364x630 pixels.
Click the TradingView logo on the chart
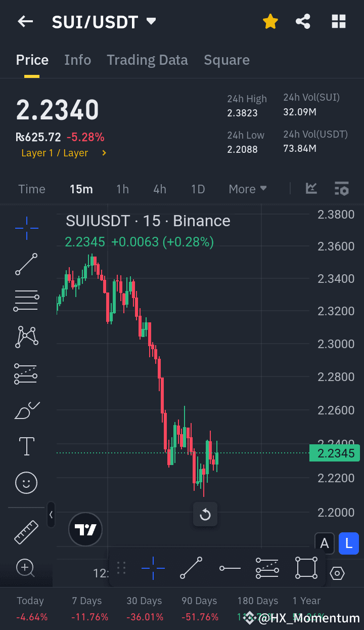(x=85, y=529)
